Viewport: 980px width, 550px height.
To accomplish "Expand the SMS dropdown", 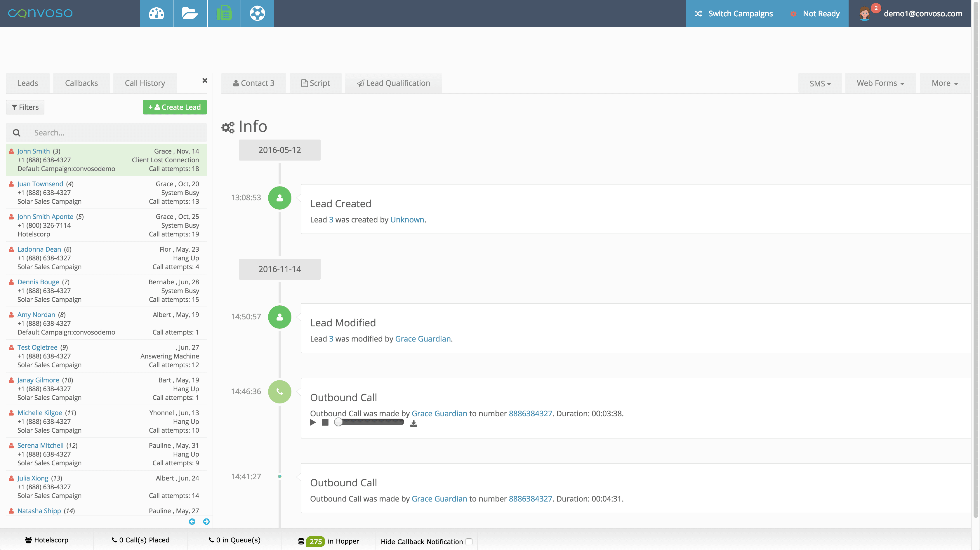I will click(820, 83).
